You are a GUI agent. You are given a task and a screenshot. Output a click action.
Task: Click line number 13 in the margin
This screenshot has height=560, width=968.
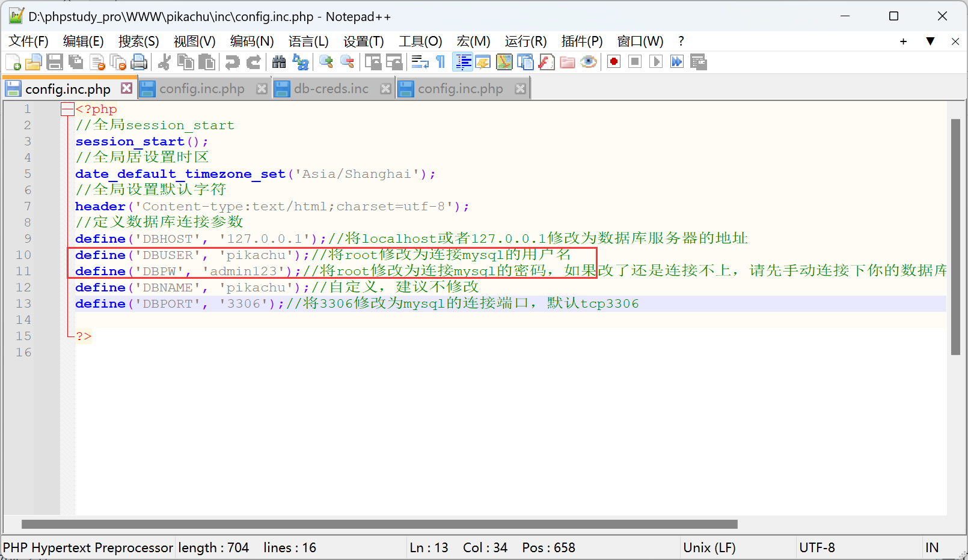[23, 304]
